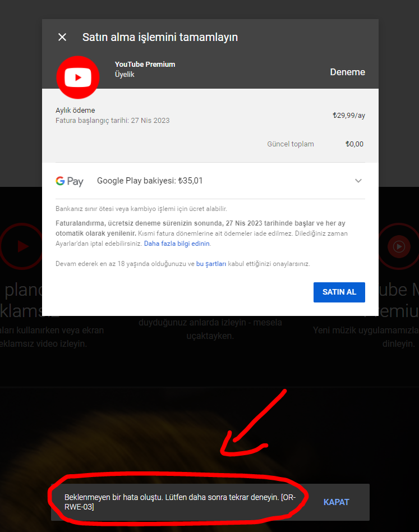The image size is (419, 532).
Task: Click the error message text OR-RWE-03
Action: [180, 502]
